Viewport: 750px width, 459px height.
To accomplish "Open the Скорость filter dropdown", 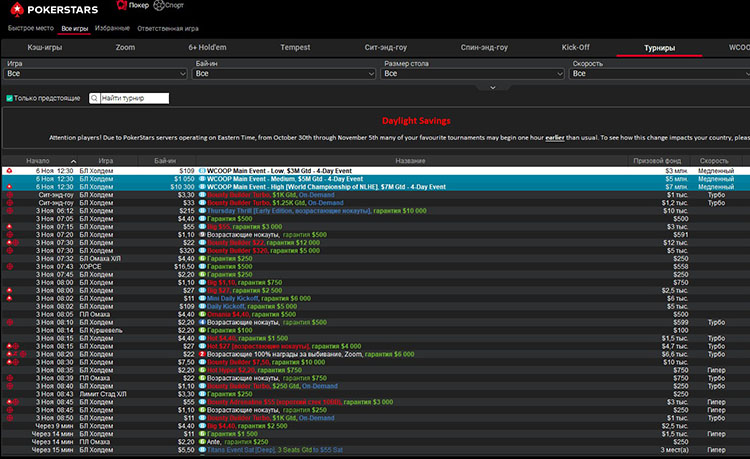I will (660, 74).
